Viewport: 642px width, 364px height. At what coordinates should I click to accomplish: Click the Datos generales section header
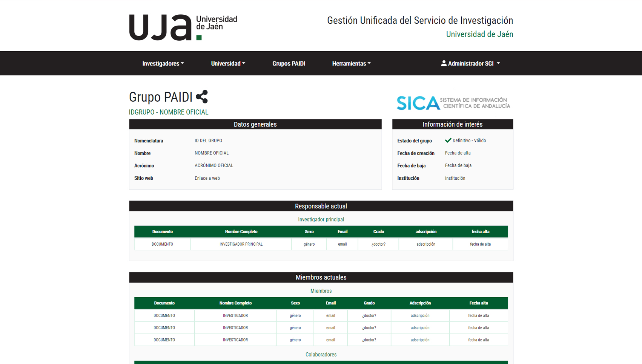point(255,124)
